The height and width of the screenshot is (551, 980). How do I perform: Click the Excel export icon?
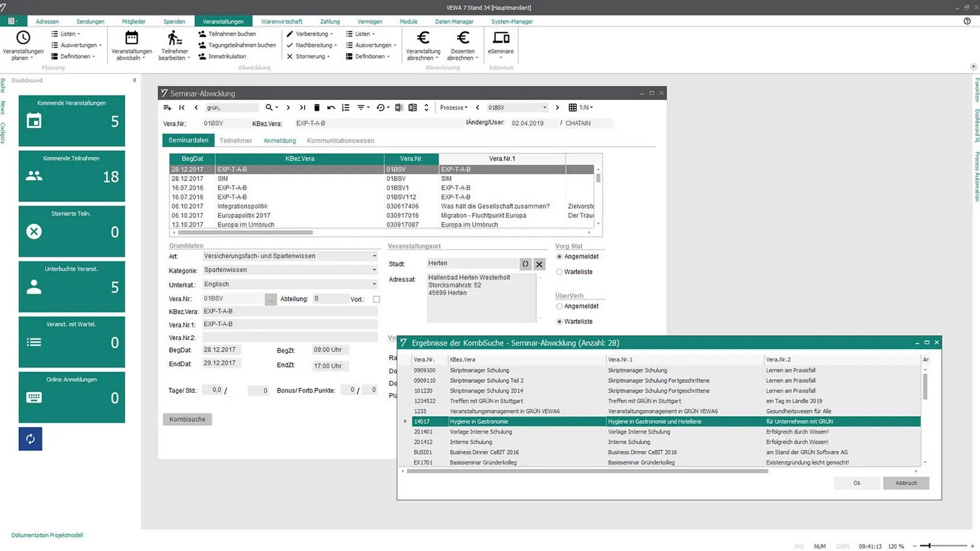(x=412, y=107)
